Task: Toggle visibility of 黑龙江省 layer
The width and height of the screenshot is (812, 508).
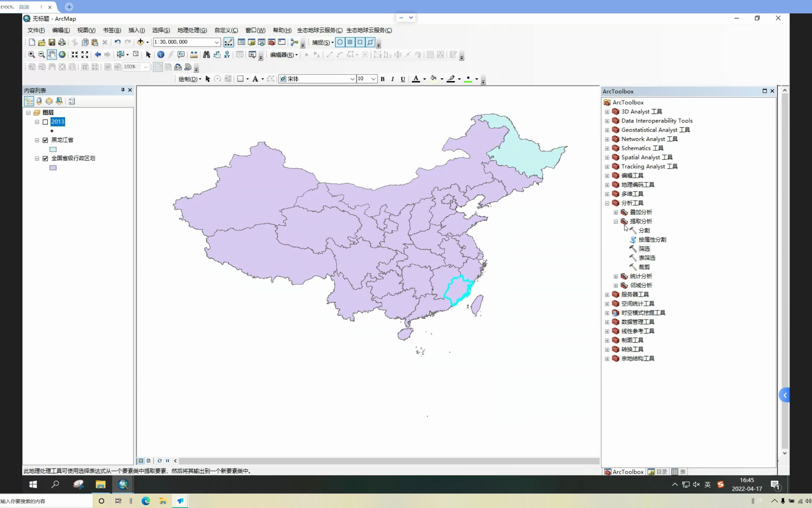Action: 45,139
